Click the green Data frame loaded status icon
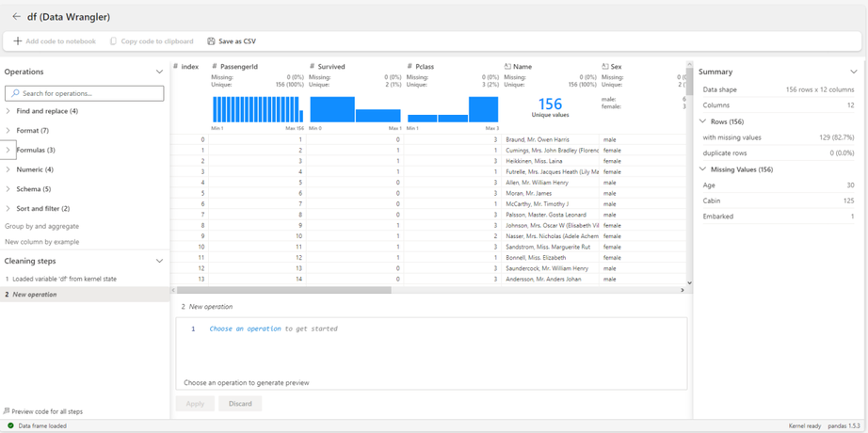This screenshot has width=868, height=433. (10, 425)
